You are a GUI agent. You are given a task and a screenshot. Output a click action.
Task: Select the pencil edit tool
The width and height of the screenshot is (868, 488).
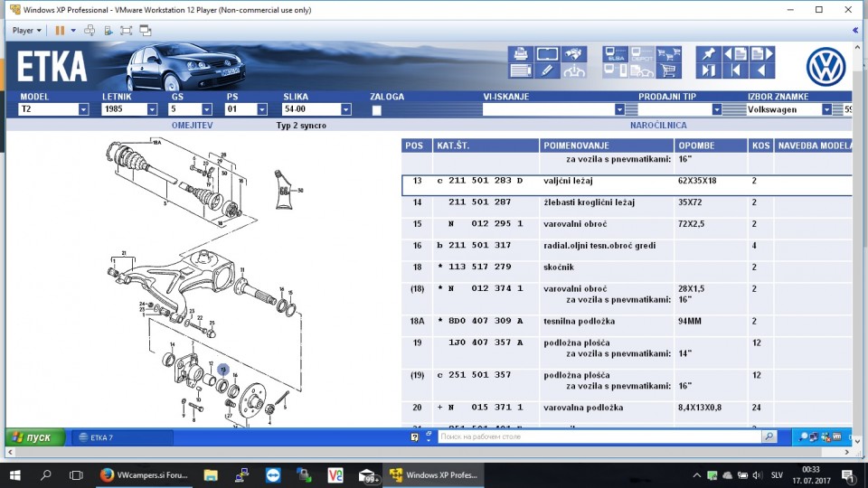(547, 70)
